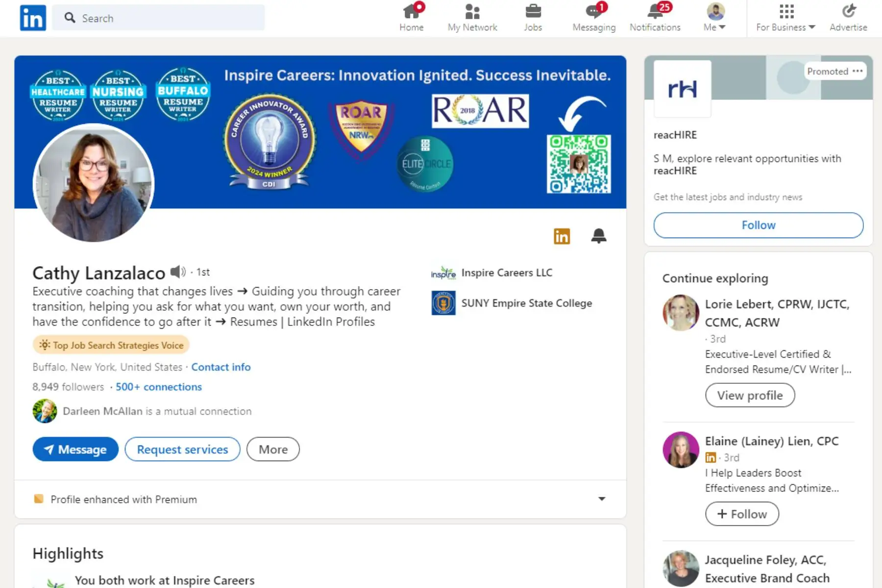882x588 pixels.
Task: Click the SUNY Empire State College text
Action: [527, 303]
